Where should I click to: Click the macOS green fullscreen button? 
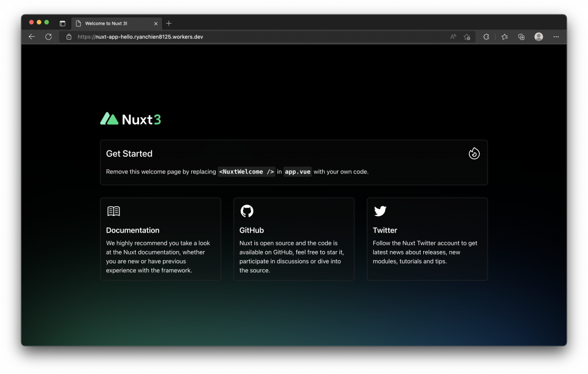(47, 22)
